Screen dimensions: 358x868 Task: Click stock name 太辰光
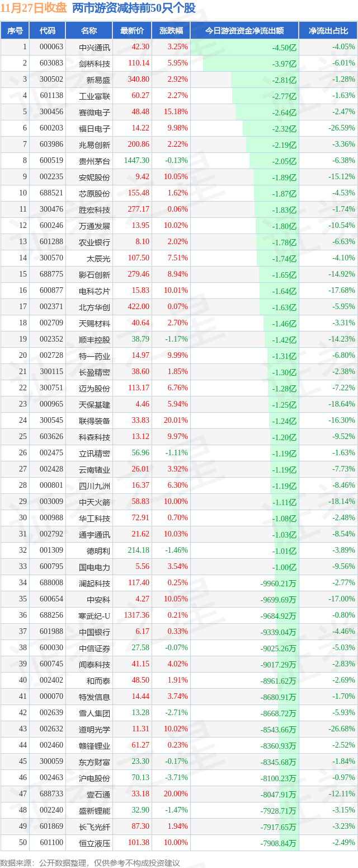click(98, 258)
